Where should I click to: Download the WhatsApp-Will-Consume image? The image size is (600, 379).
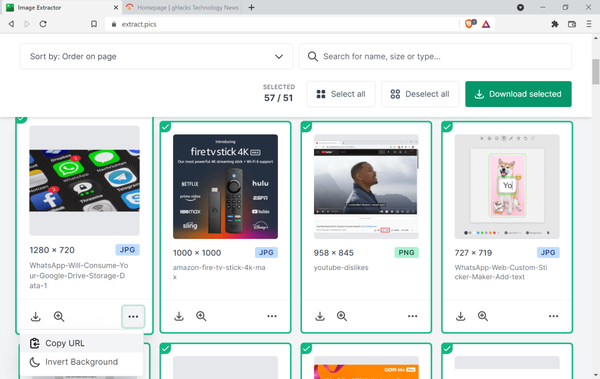pyautogui.click(x=36, y=317)
